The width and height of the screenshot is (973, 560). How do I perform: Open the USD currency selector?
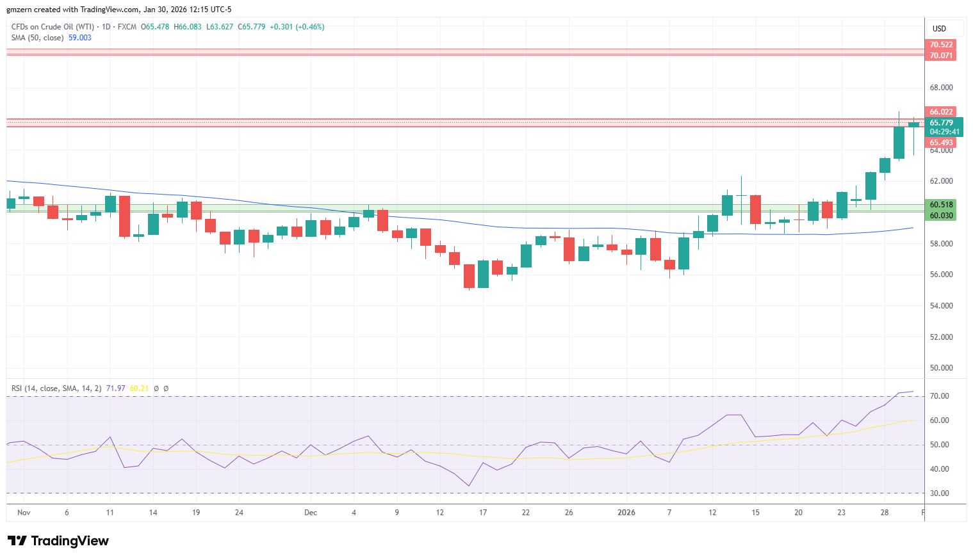click(x=945, y=29)
